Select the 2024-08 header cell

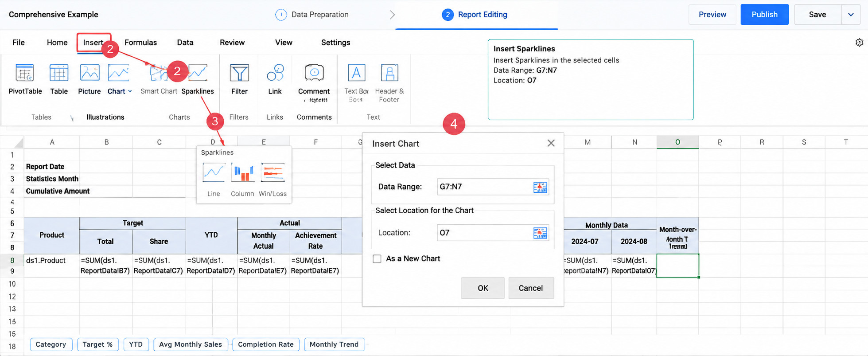[634, 242]
